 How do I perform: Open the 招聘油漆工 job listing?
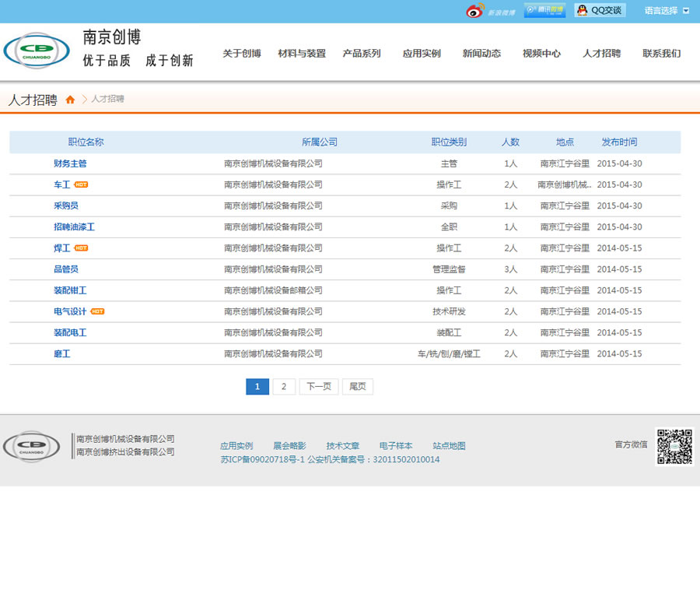(74, 227)
